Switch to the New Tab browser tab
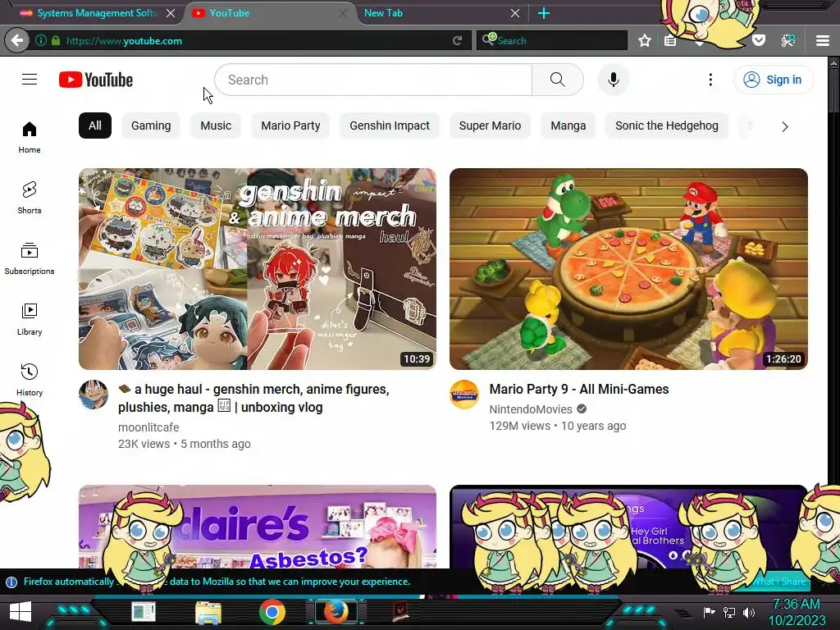This screenshot has height=630, width=840. (383, 13)
